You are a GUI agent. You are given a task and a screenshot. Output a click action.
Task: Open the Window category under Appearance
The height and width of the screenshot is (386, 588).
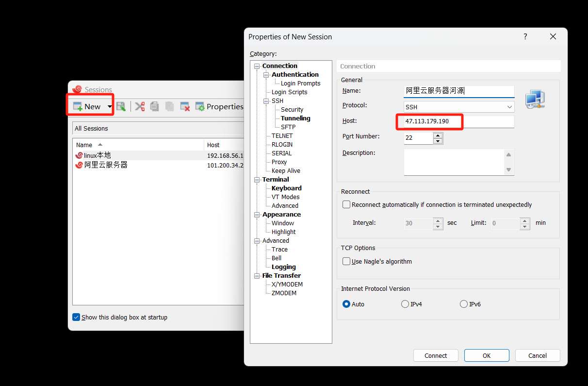click(x=283, y=223)
